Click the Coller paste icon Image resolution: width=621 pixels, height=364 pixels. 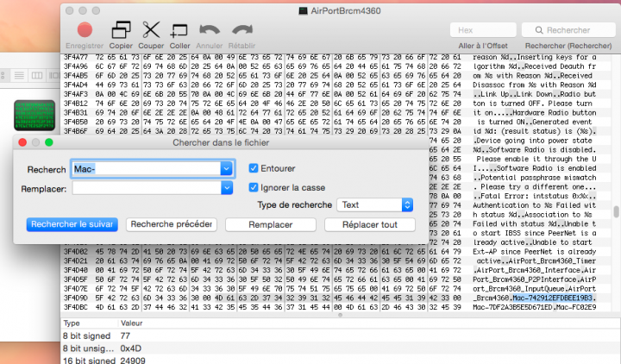(x=179, y=31)
